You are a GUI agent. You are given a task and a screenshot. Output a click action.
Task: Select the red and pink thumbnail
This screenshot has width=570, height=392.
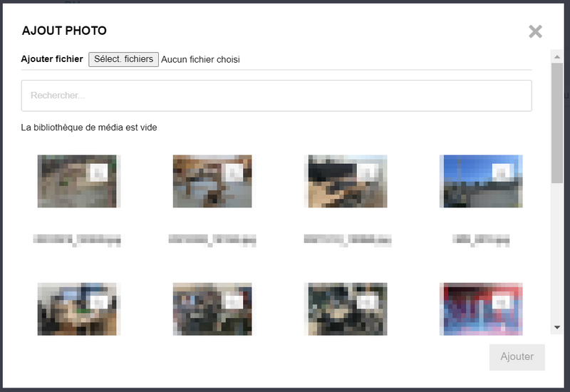481,309
